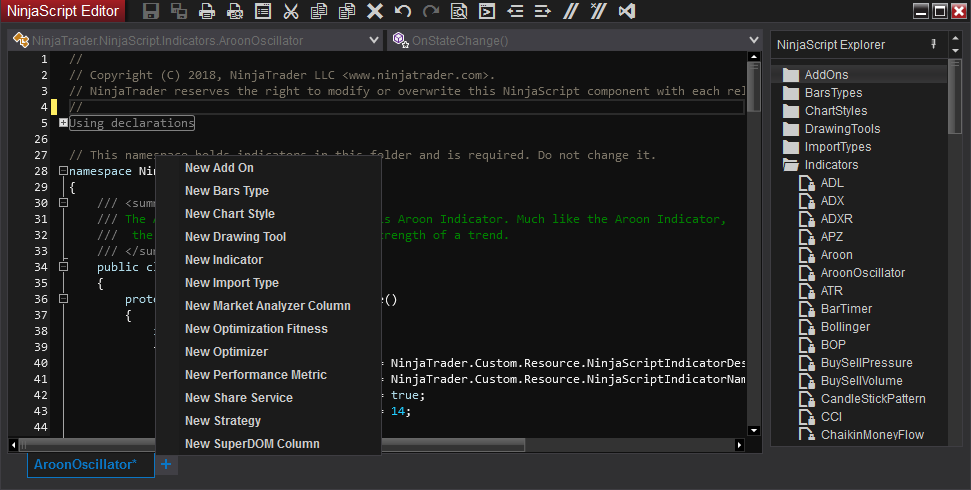Click the editor vertical scrollbar down arrow

[x=754, y=431]
